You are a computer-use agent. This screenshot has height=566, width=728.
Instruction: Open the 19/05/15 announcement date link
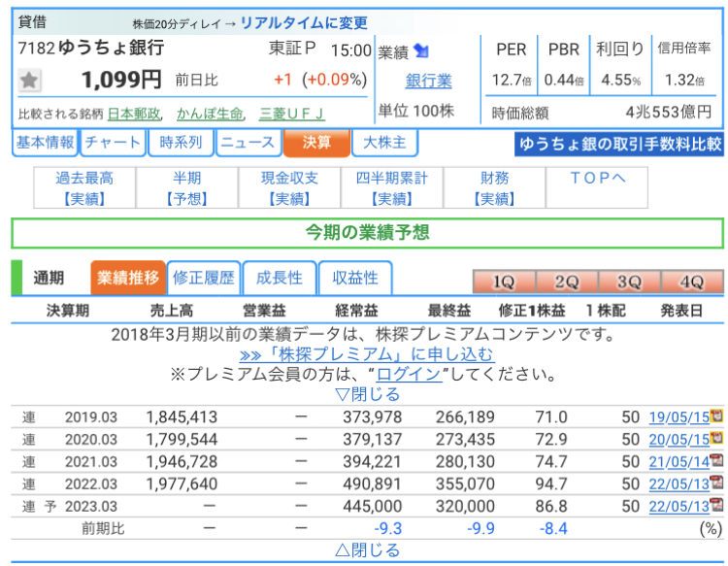[679, 417]
